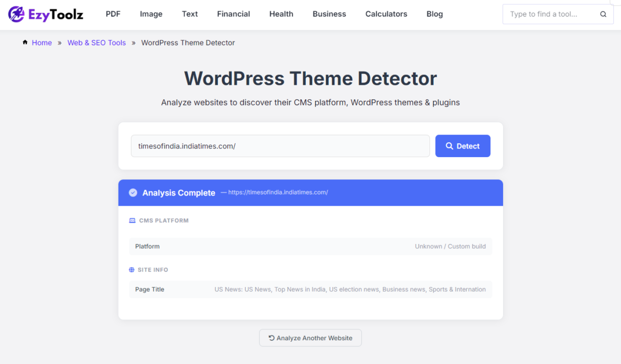Click the home icon in the breadcrumb
This screenshot has width=621, height=364.
pos(24,42)
